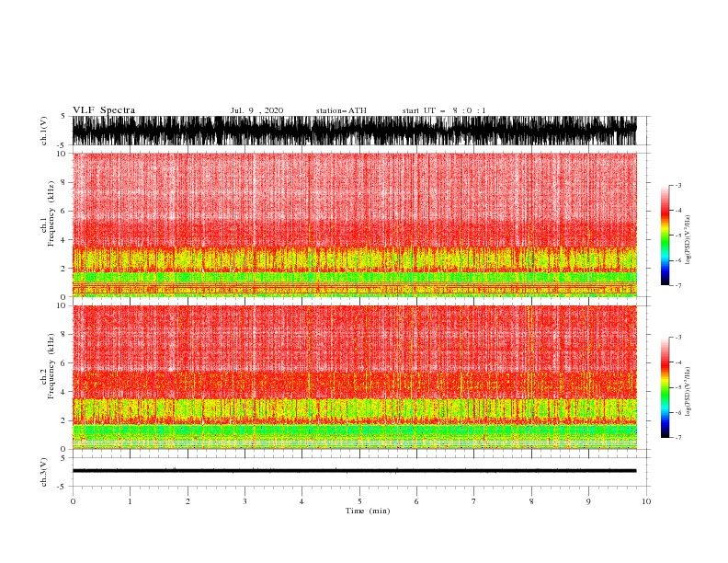
Task: Click ch.1 frequency axis tick "10"
Action: (62, 154)
